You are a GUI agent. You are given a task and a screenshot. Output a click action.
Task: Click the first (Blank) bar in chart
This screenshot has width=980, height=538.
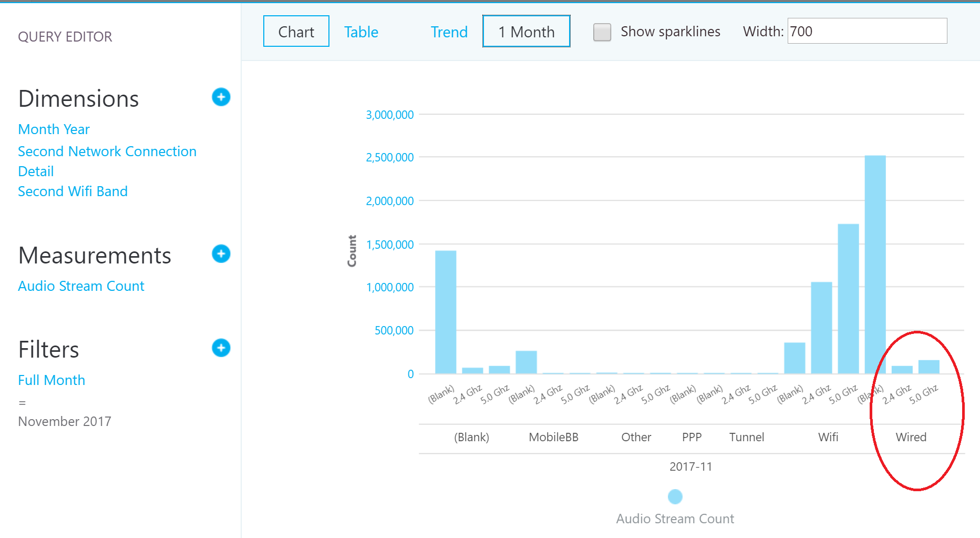coord(446,312)
